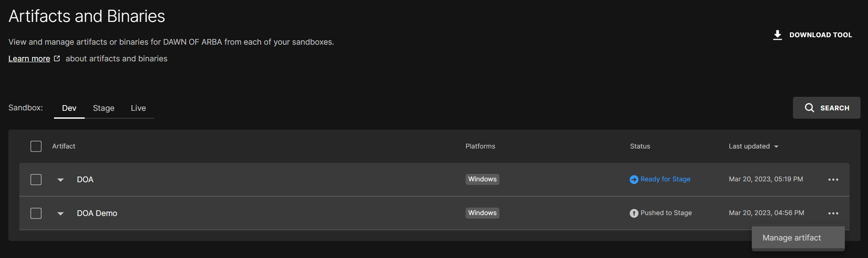Open the Learn more link
The height and width of the screenshot is (258, 868).
point(29,58)
